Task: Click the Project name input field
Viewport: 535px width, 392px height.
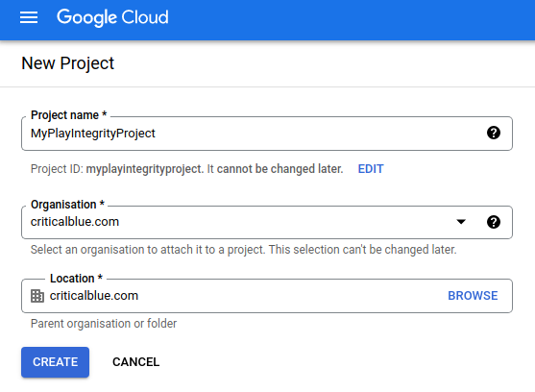Action: (x=267, y=134)
